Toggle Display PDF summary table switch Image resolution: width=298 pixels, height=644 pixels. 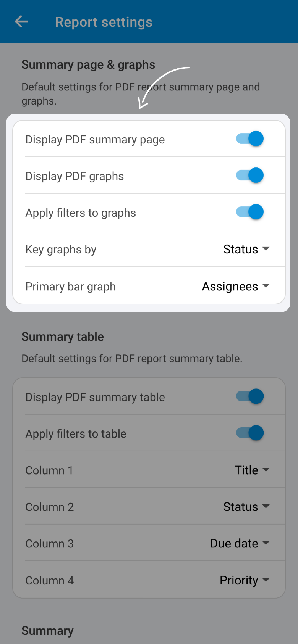click(x=250, y=396)
